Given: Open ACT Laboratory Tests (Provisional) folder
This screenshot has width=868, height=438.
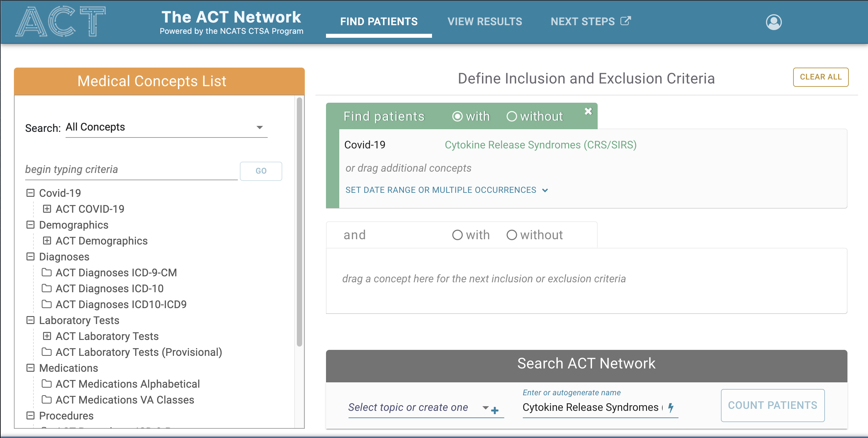Looking at the screenshot, I should (138, 352).
